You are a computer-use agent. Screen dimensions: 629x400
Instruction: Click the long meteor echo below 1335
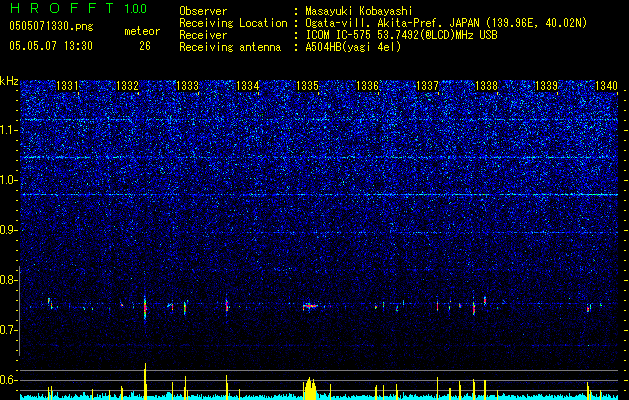pyautogui.click(x=310, y=306)
